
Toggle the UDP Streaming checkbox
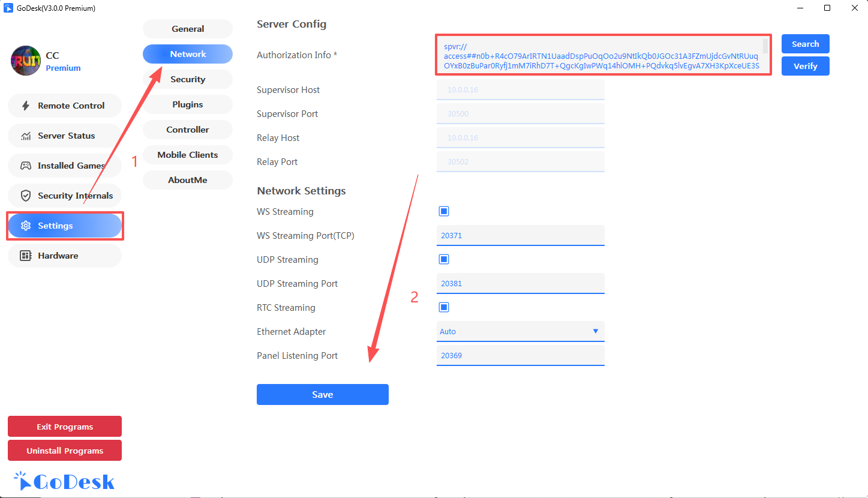tap(444, 259)
